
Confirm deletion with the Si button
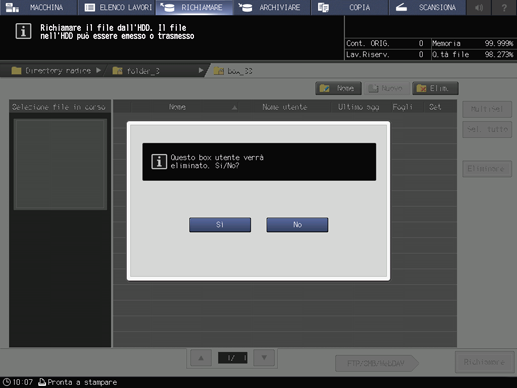click(220, 225)
